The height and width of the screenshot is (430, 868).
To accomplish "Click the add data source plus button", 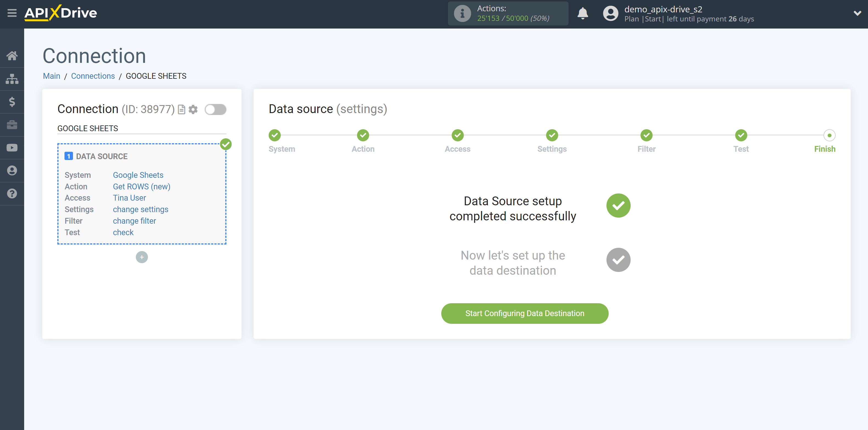I will [x=142, y=256].
